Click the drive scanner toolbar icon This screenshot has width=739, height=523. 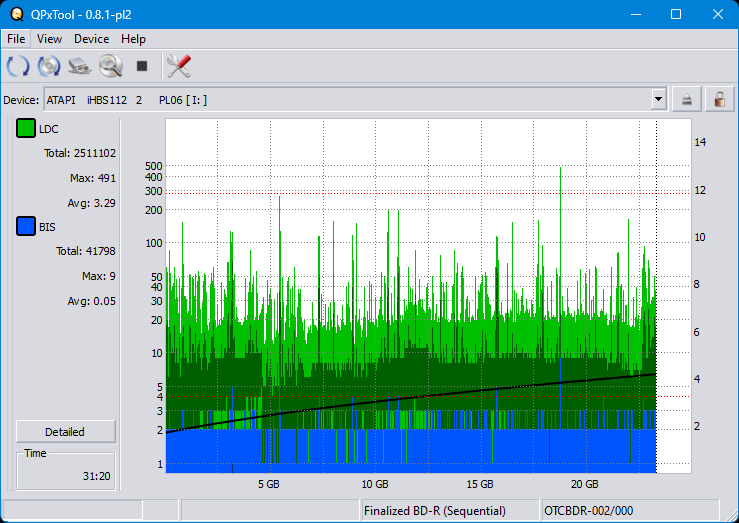coord(80,65)
